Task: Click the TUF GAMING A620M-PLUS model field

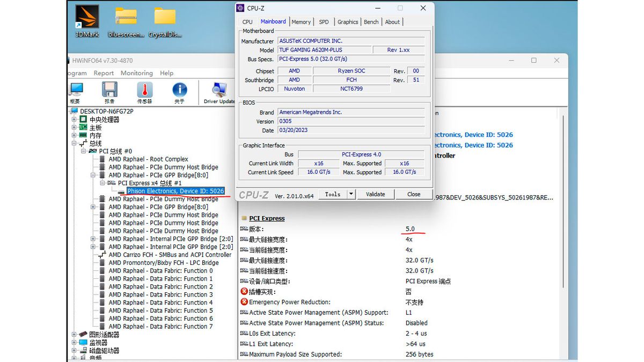Action: [x=324, y=50]
